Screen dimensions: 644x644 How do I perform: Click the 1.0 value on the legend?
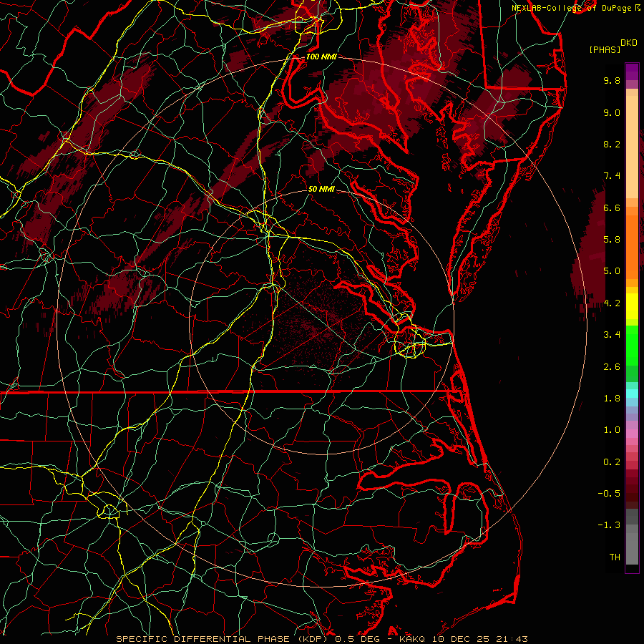tap(612, 430)
